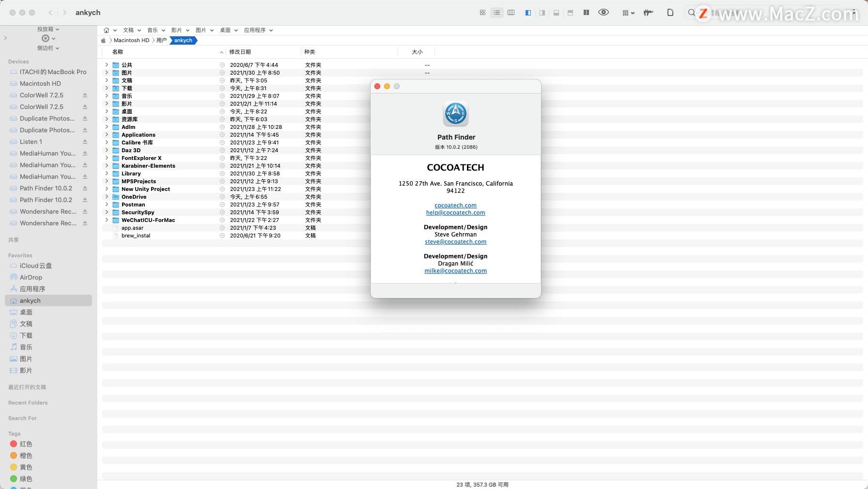Eject first Wondershare Rec... volume
This screenshot has width=868, height=489.
(85, 211)
